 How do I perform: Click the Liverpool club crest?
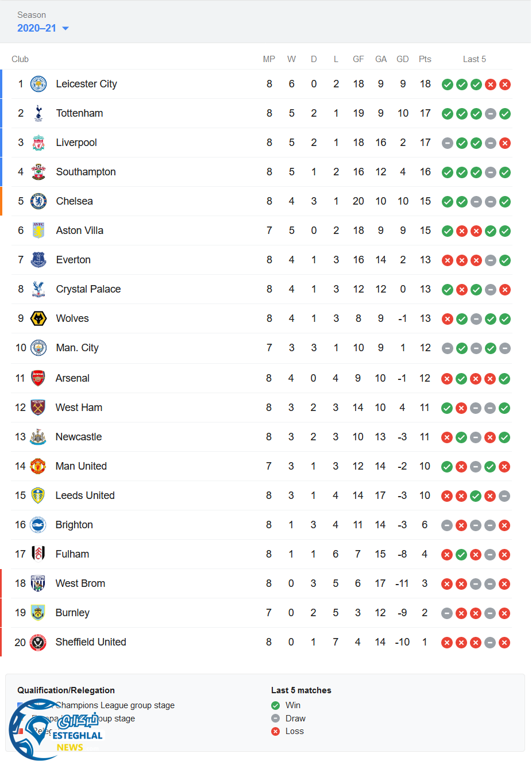[x=38, y=143]
